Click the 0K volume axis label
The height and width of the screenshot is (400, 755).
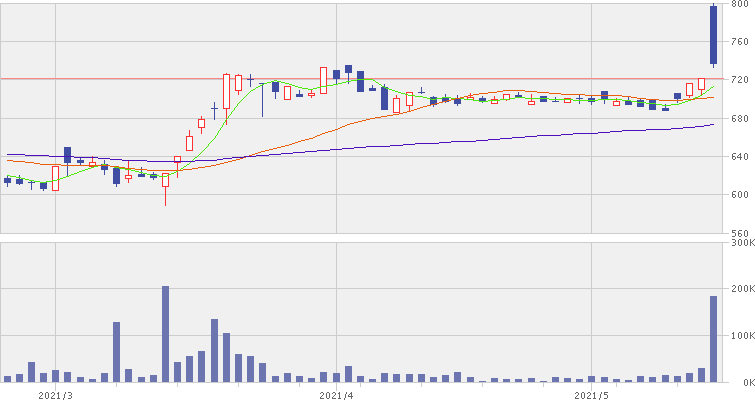tap(744, 382)
